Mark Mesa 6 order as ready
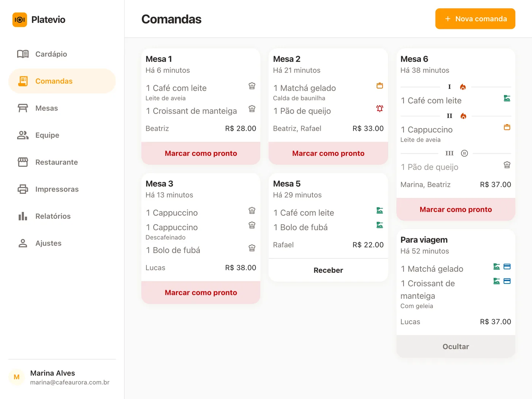The width and height of the screenshot is (532, 399). 456,209
